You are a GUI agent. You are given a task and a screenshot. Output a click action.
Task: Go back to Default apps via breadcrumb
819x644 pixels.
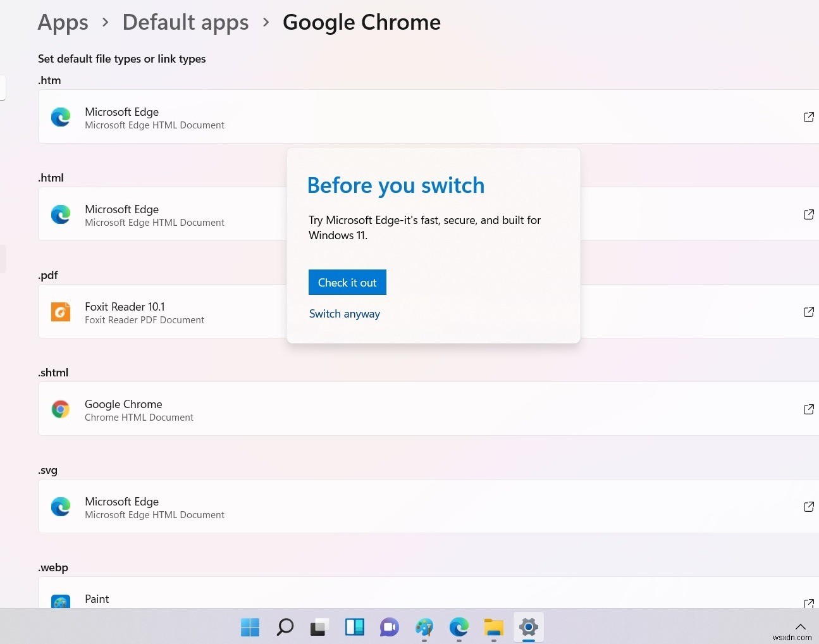185,22
